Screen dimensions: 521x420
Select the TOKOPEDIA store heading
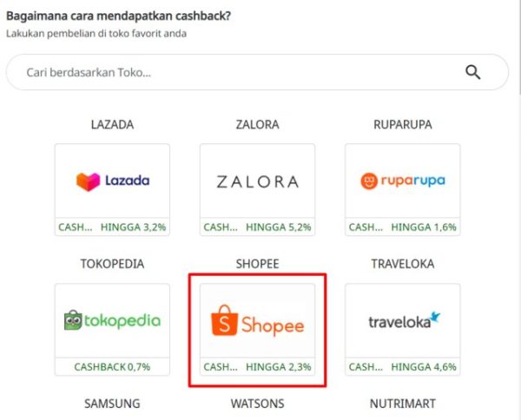(112, 263)
